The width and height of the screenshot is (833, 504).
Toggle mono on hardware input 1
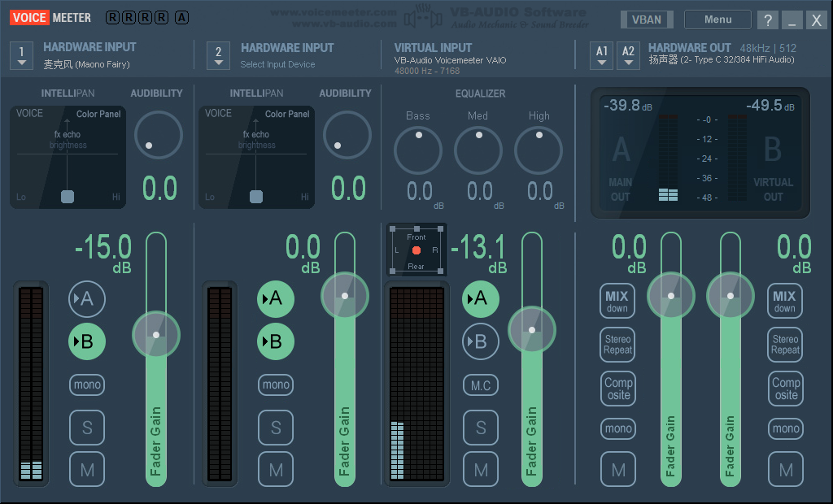[87, 385]
